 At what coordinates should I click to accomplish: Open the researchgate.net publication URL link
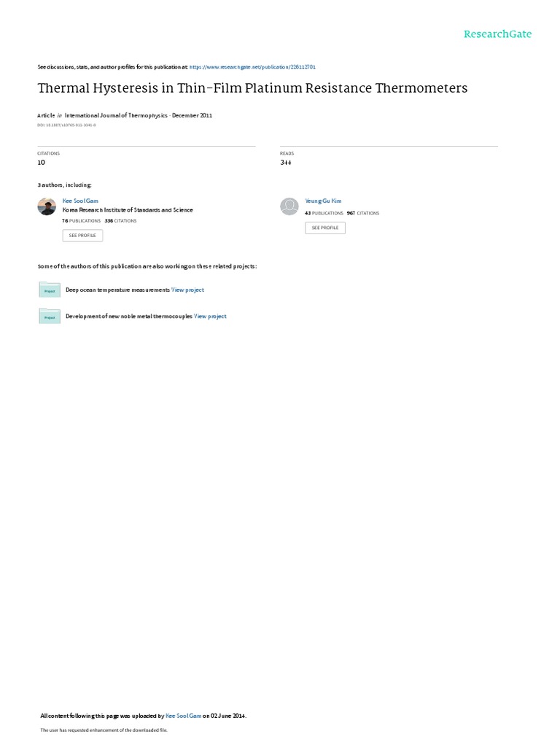click(252, 67)
